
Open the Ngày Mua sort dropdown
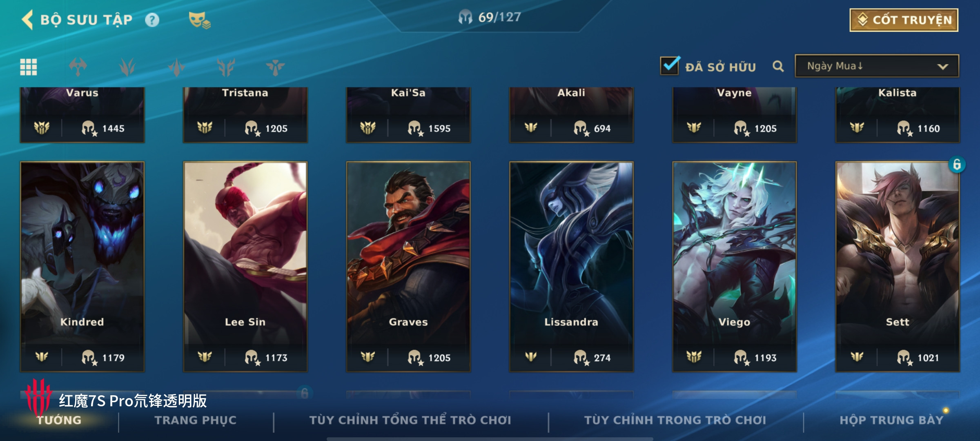pyautogui.click(x=877, y=66)
